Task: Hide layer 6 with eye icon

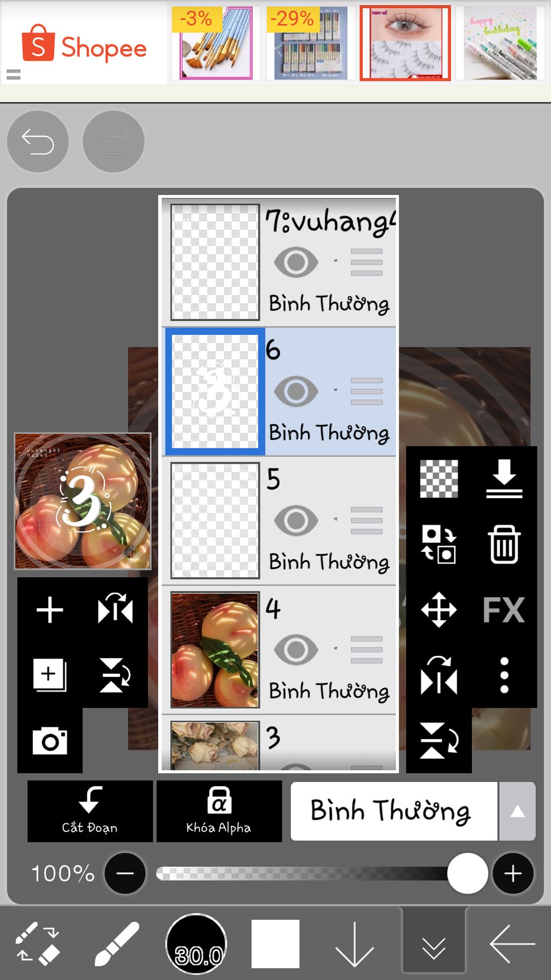Action: coord(296,391)
